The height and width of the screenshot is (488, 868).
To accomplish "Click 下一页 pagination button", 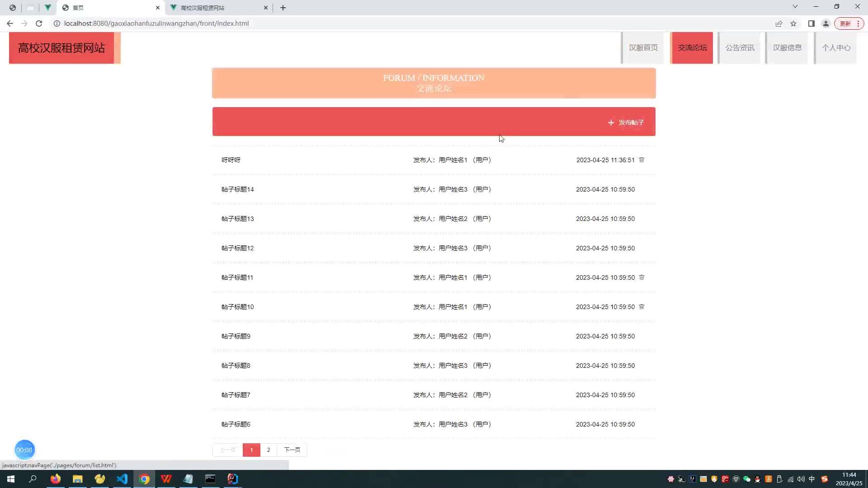I will pyautogui.click(x=292, y=450).
